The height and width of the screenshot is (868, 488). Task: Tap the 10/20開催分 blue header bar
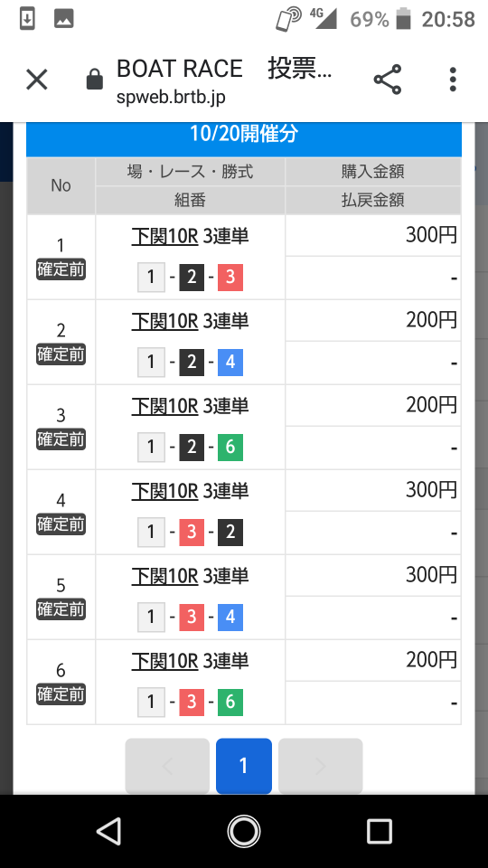coord(244,134)
